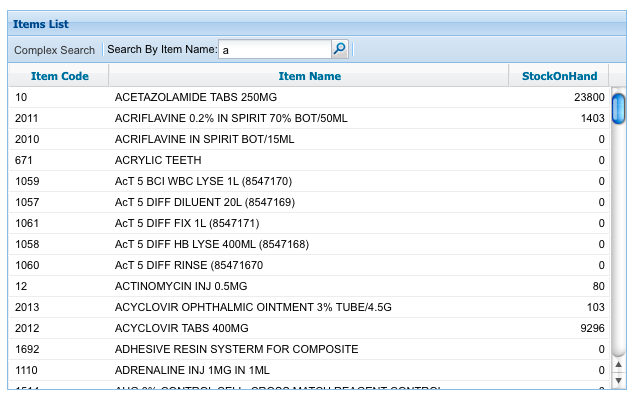Sort by Item Code column header
This screenshot has height=397, width=634.
click(x=59, y=76)
